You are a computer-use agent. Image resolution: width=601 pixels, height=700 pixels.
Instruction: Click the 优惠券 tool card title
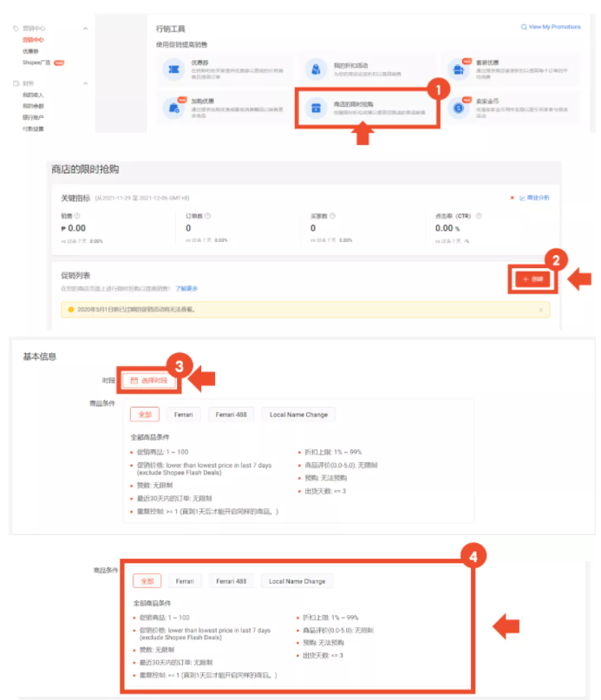click(x=199, y=62)
